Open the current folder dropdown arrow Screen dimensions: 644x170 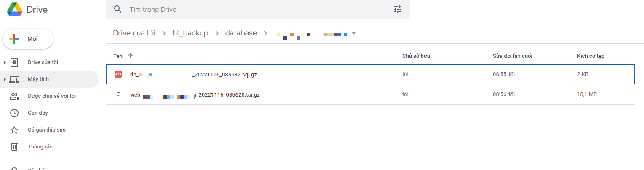[x=354, y=33]
